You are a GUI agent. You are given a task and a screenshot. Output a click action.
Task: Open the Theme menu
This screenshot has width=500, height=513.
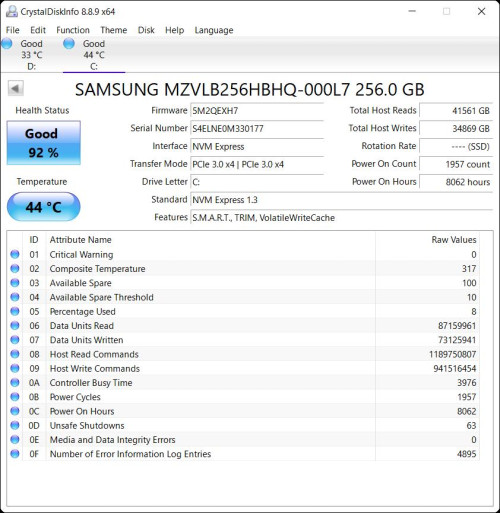pyautogui.click(x=114, y=30)
